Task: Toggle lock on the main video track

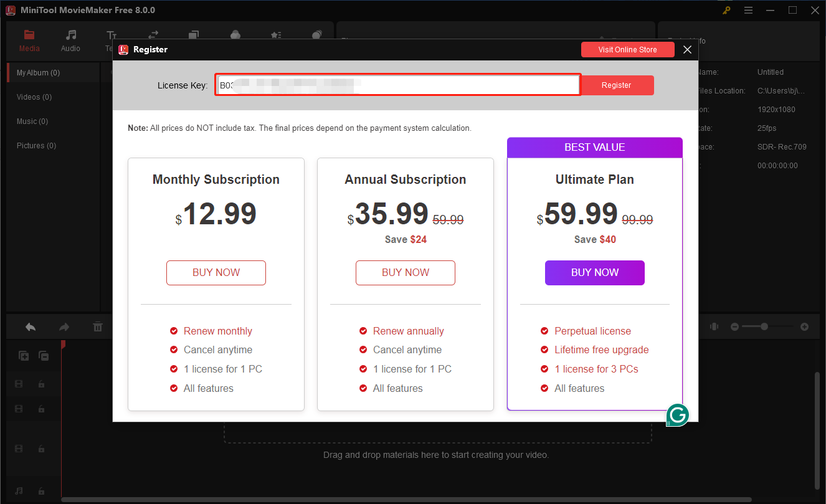Action: point(41,449)
